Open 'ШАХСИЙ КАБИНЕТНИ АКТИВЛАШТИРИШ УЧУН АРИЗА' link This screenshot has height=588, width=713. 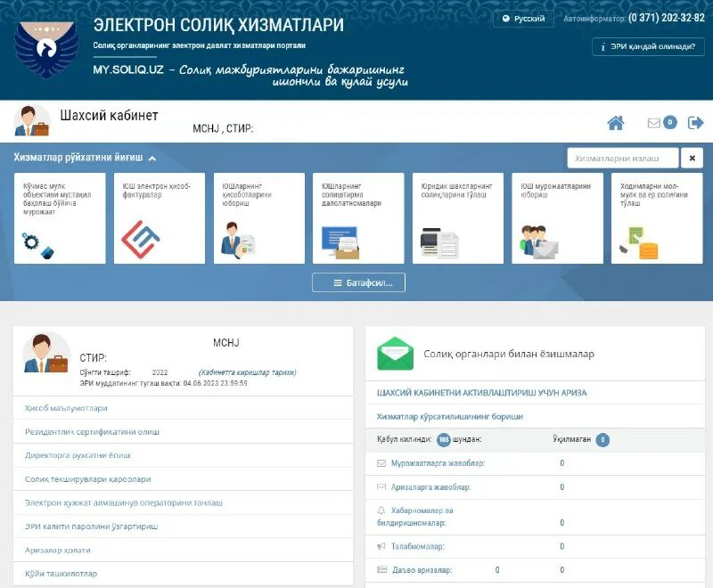click(481, 393)
